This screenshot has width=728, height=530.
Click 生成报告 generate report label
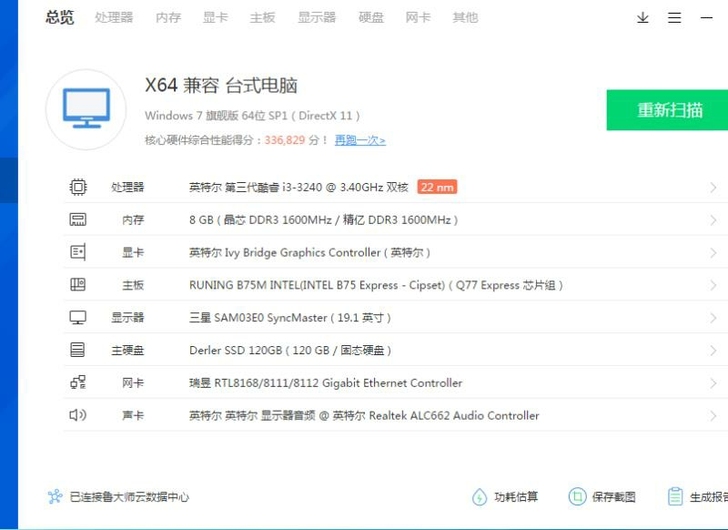pyautogui.click(x=708, y=497)
